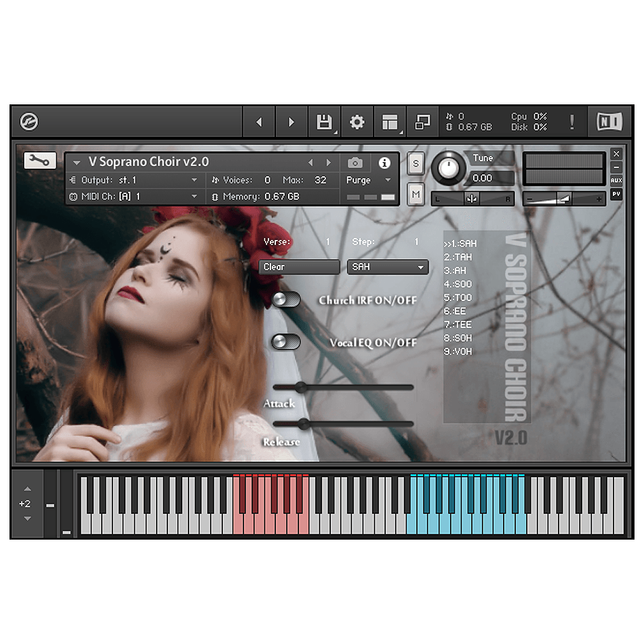
Task: Shift keyboard octave up arrow
Action: 28,489
